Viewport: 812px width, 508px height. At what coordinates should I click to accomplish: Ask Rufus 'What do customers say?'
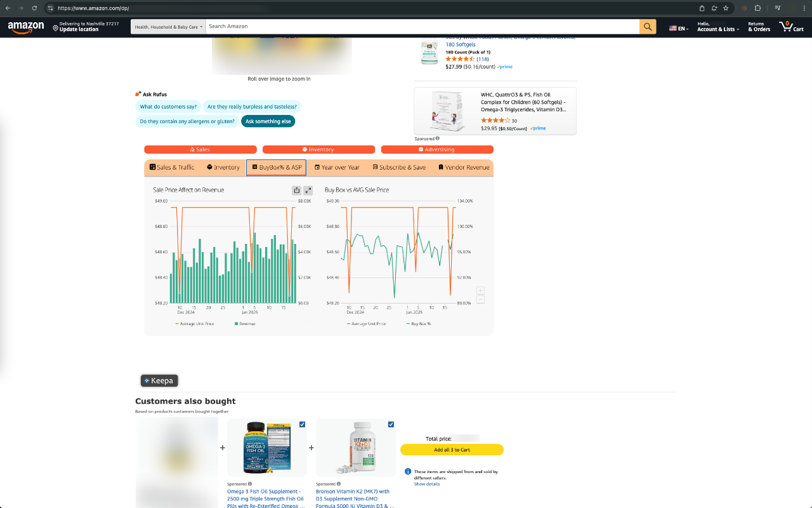click(x=168, y=106)
